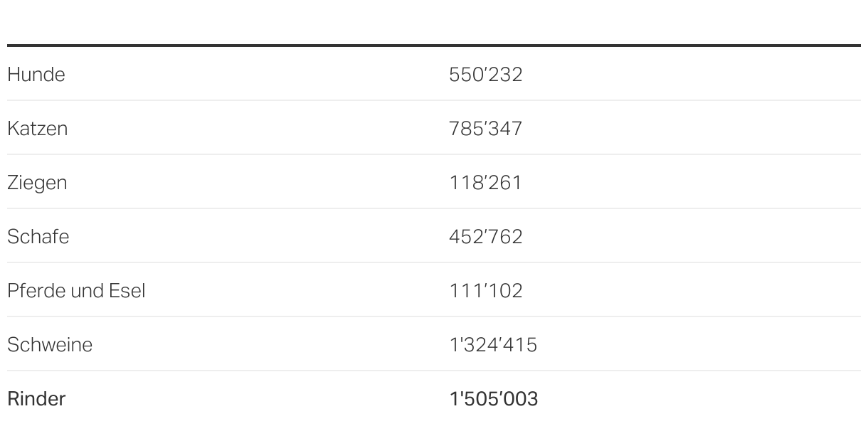The width and height of the screenshot is (868, 431).
Task: Click the divider between Ziegen and Schafe rows
Action: tap(434, 208)
